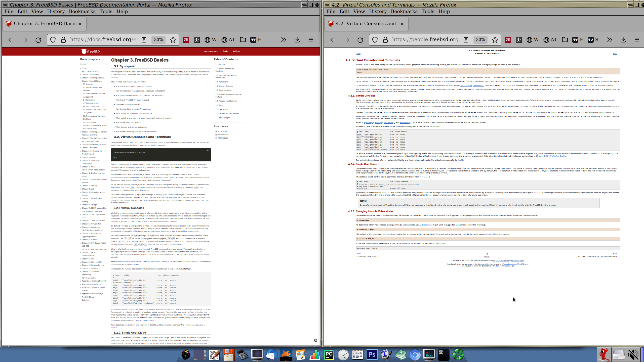Viewport: 644px width, 362px height.
Task: Follow the Next link at top right
Action: [x=615, y=54]
